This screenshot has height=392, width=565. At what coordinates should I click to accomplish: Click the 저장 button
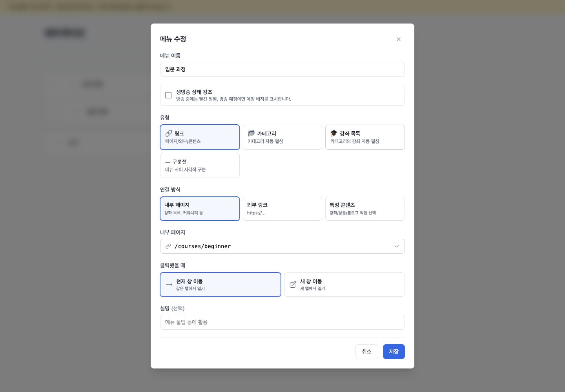coord(394,352)
